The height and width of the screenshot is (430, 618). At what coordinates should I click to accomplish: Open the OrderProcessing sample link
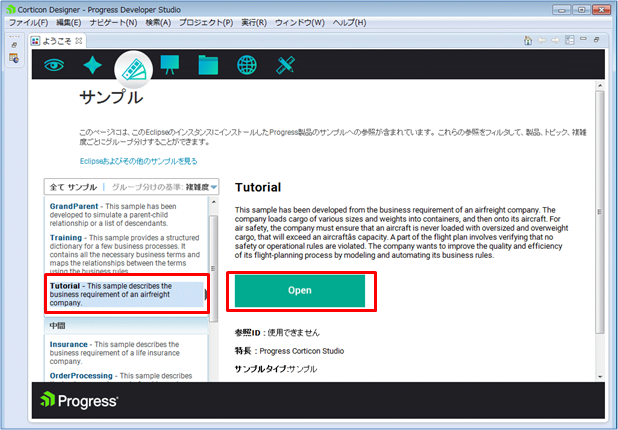[x=81, y=376]
